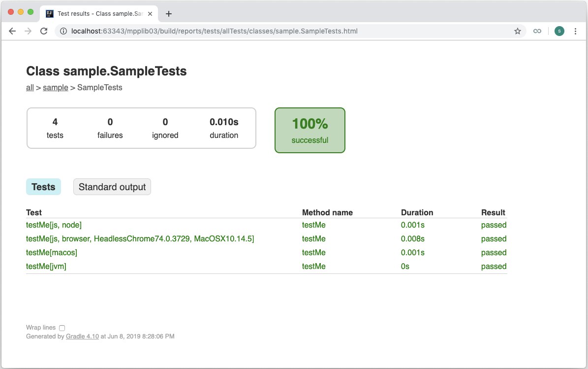Select the testMe[jvm] test row
The width and height of the screenshot is (588, 369).
point(266,267)
